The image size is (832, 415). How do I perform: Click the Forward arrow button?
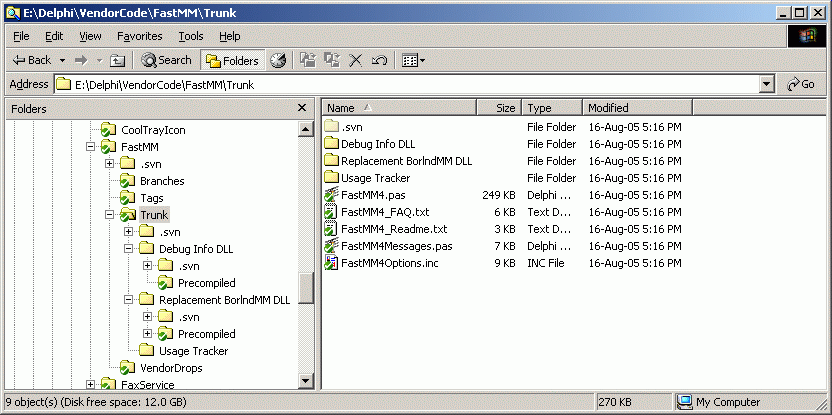(x=81, y=60)
